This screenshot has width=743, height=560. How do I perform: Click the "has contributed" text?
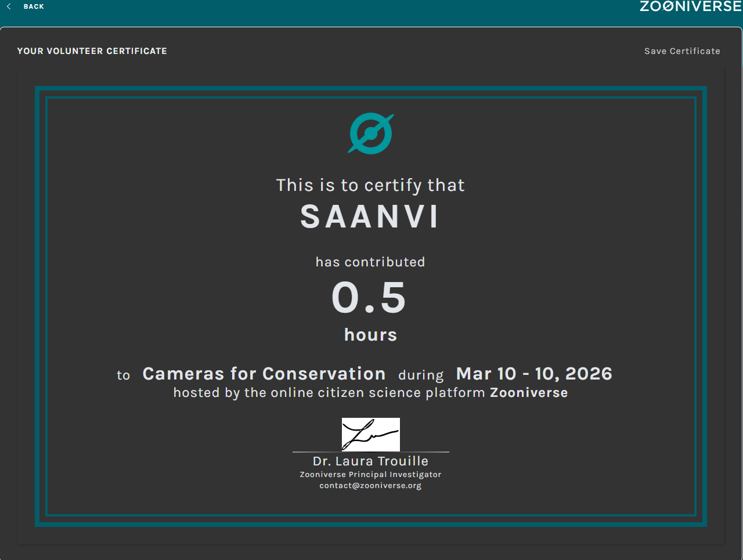point(370,262)
